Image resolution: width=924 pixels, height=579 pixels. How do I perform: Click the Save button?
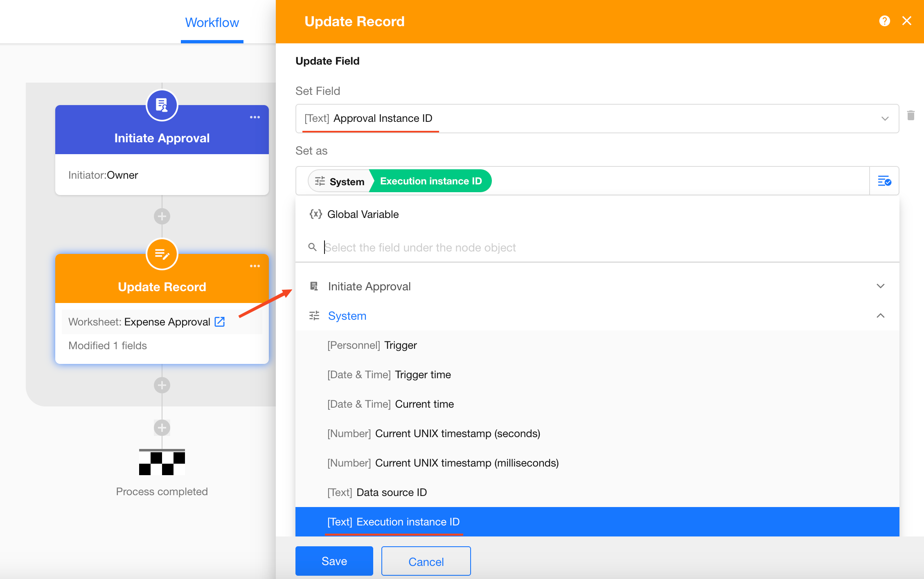[x=334, y=561]
